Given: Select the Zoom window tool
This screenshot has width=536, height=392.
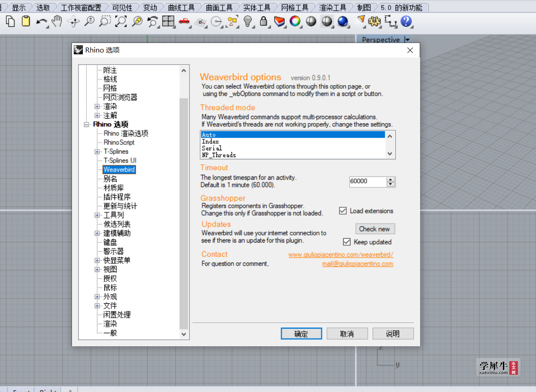Looking at the screenshot, I should tap(105, 21).
